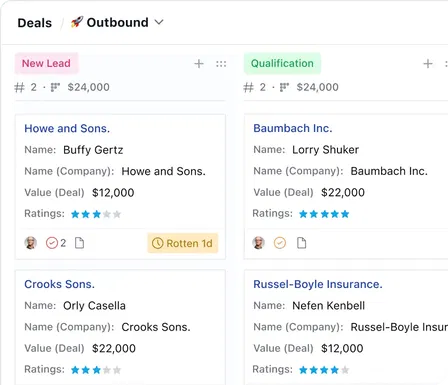The image size is (448, 385).
Task: Add a deal in New Lead column
Action: click(x=199, y=64)
